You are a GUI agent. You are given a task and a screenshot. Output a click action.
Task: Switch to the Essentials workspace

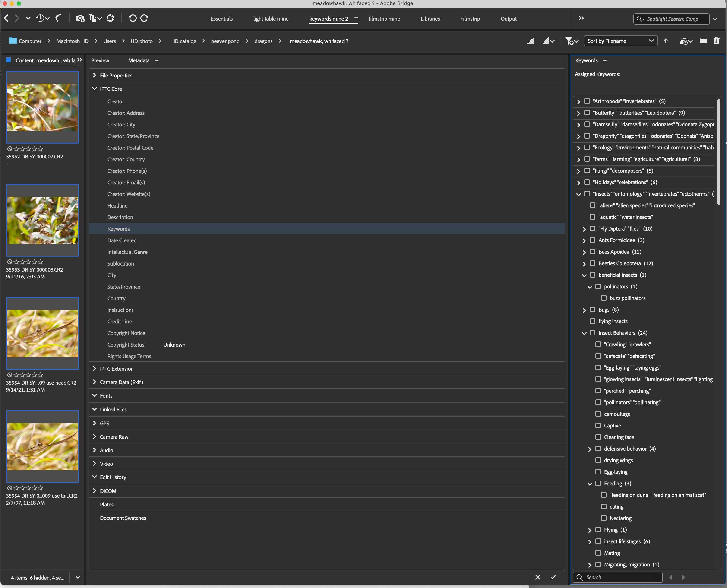(x=221, y=19)
